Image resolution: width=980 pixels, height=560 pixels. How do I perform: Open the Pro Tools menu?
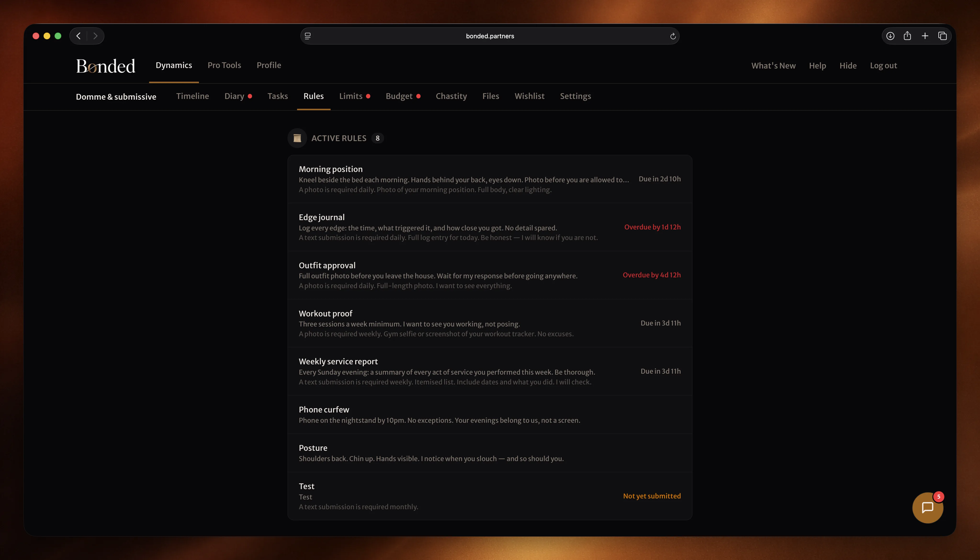pyautogui.click(x=224, y=65)
